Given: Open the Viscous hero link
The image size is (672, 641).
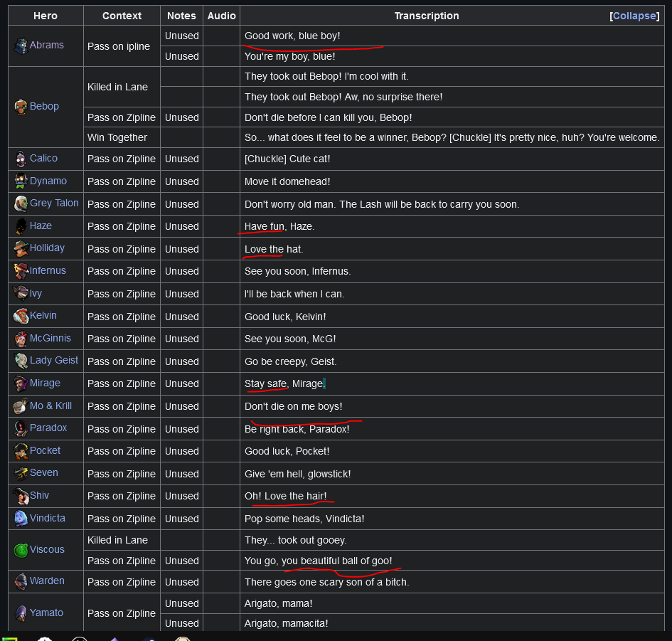Looking at the screenshot, I should coord(47,549).
